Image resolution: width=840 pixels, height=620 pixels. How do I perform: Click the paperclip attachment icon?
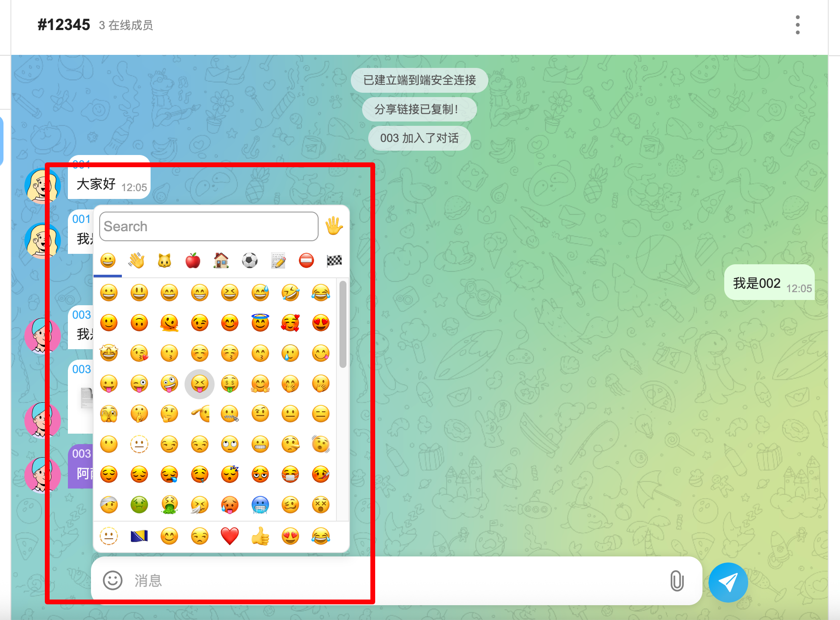coord(677,580)
